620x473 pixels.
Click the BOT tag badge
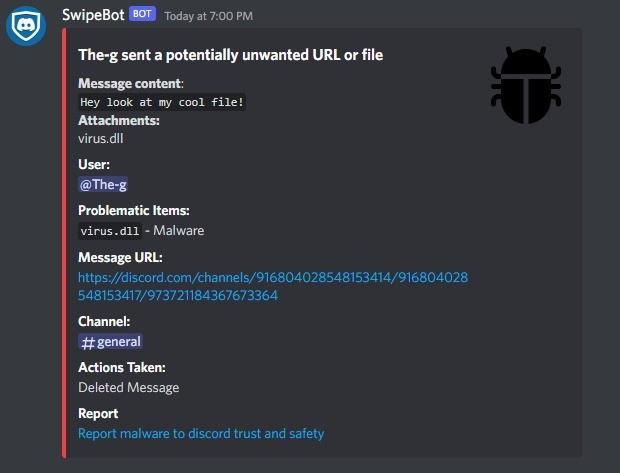143,16
